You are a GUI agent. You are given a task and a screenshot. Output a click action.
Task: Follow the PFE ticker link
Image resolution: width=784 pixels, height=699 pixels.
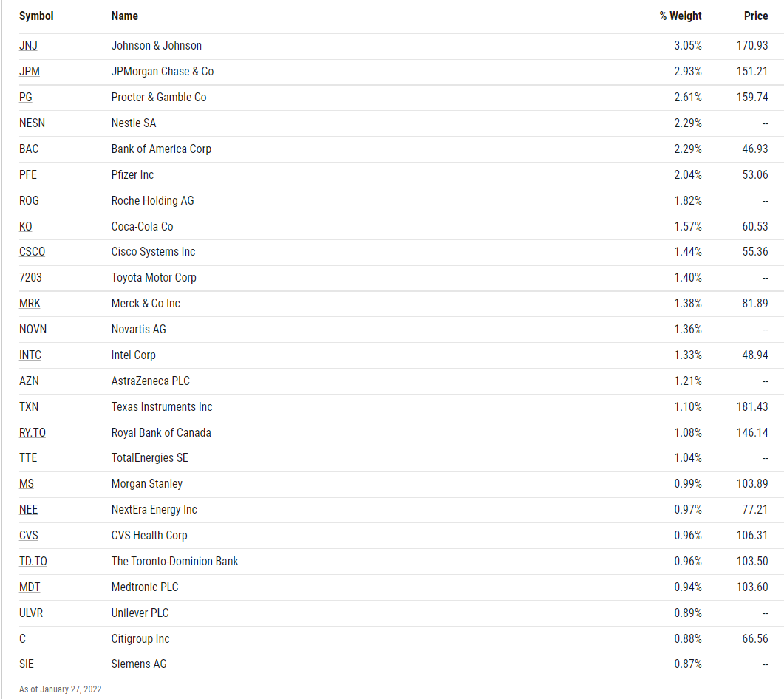coord(28,175)
